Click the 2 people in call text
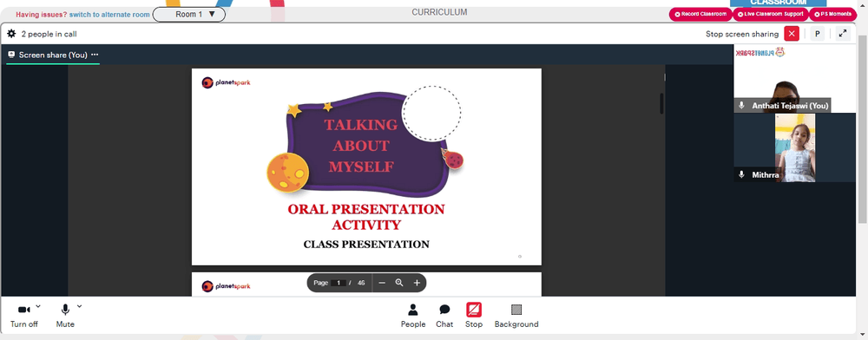The width and height of the screenshot is (868, 340). pos(49,34)
